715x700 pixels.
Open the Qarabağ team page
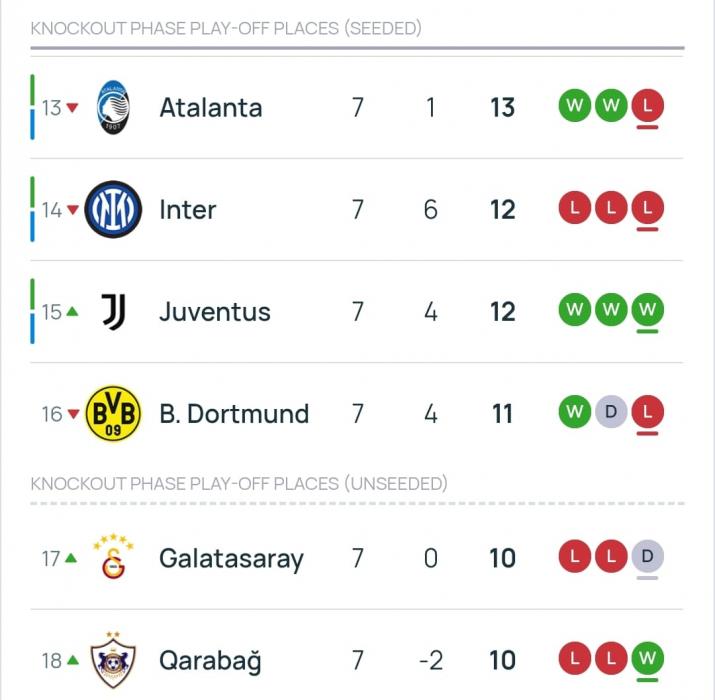click(210, 660)
